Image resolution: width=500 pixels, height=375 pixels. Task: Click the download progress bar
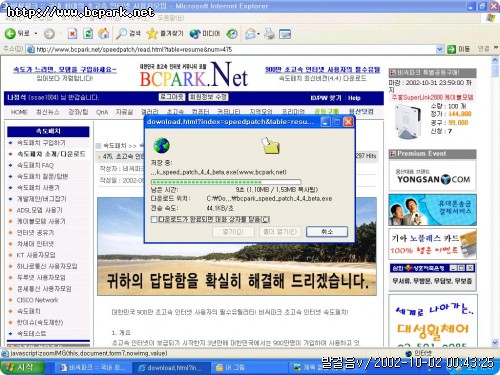click(226, 182)
